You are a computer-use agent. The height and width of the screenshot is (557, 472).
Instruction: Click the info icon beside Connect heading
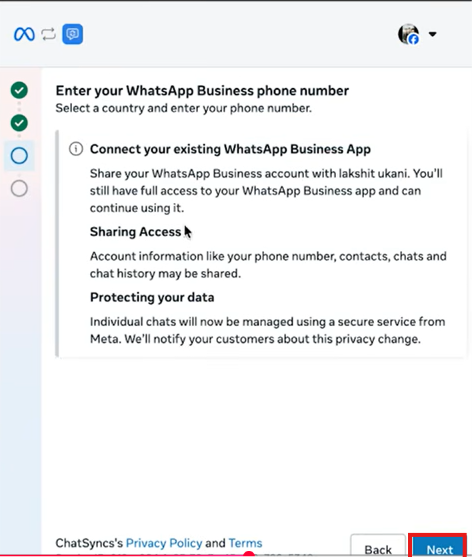[x=76, y=149]
